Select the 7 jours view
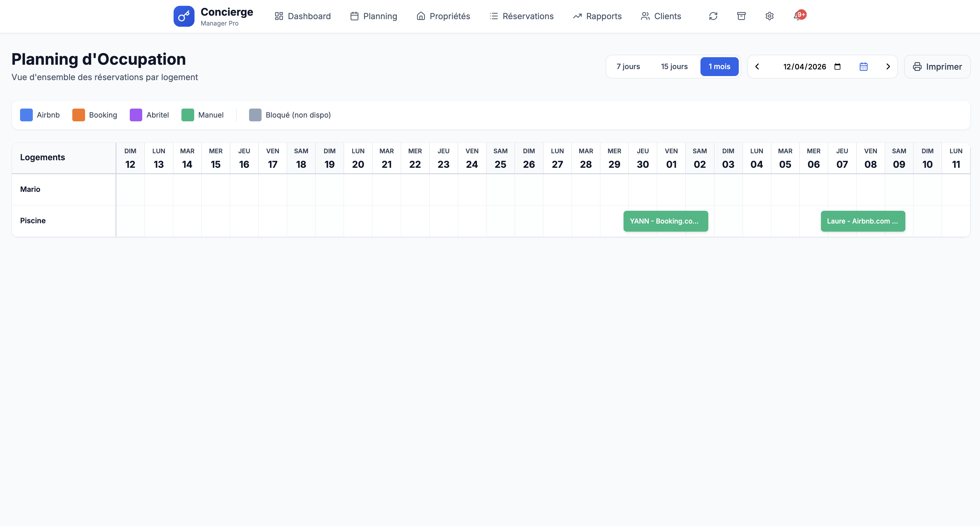This screenshot has width=980, height=526. (x=628, y=66)
